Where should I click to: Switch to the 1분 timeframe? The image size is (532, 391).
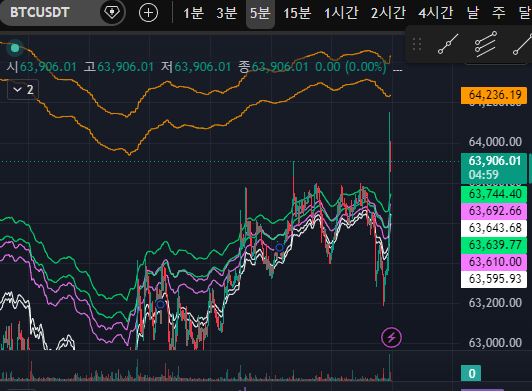[x=193, y=13]
